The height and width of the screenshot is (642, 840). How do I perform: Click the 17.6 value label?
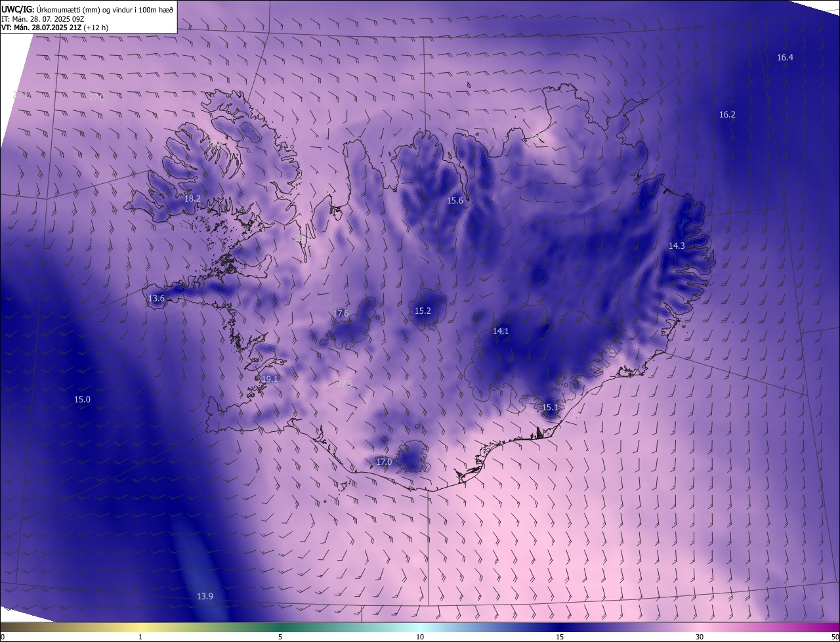341,314
